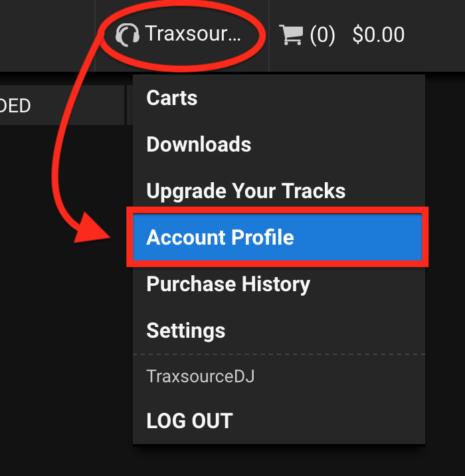Click the partially hidden tab beside "DED"
465x476 pixels.
click(130, 105)
